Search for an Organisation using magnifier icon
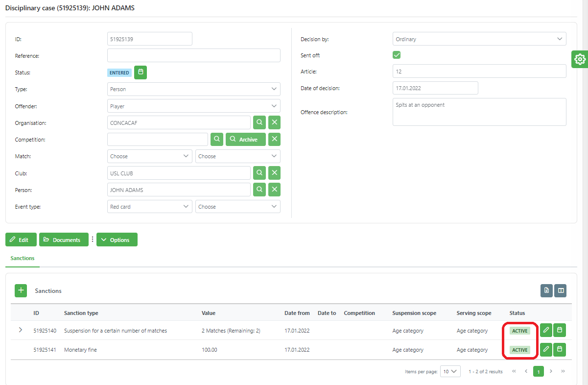The height and width of the screenshot is (385, 588). [259, 122]
